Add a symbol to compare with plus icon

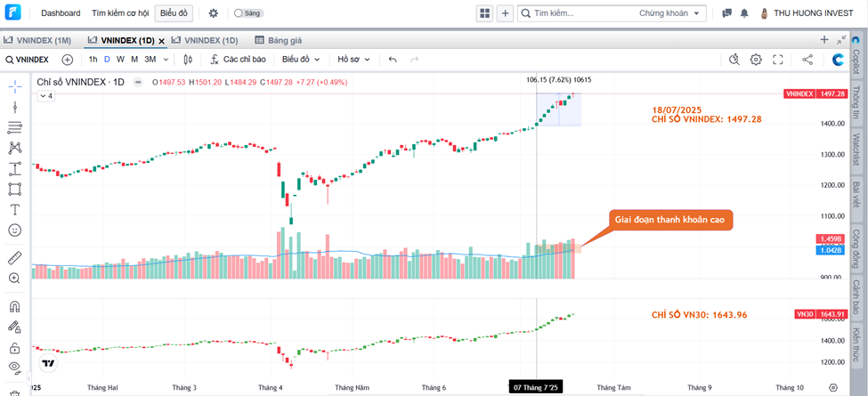pos(67,60)
